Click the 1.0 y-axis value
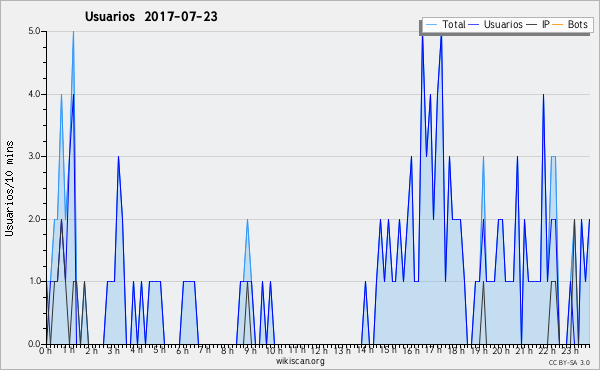 34,281
